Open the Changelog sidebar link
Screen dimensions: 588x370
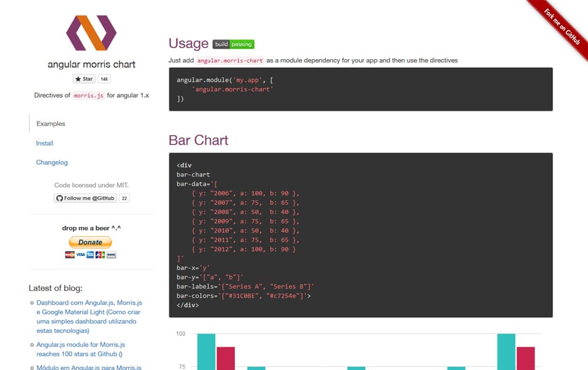(52, 162)
